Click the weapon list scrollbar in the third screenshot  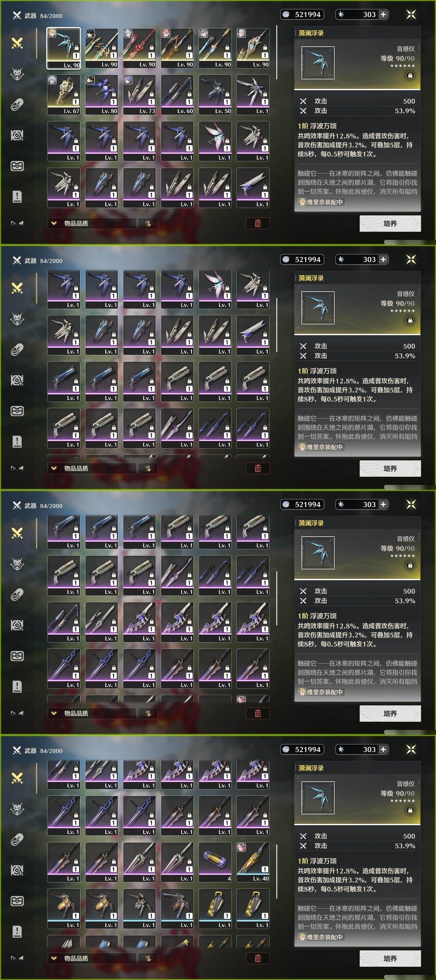pyautogui.click(x=277, y=598)
